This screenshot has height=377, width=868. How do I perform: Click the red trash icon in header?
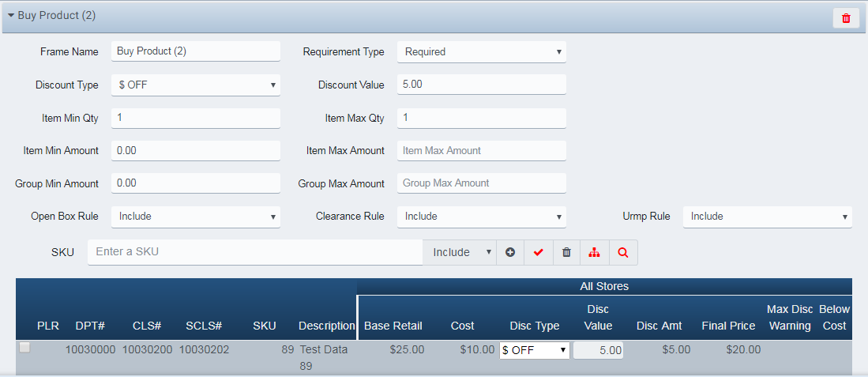(x=846, y=18)
